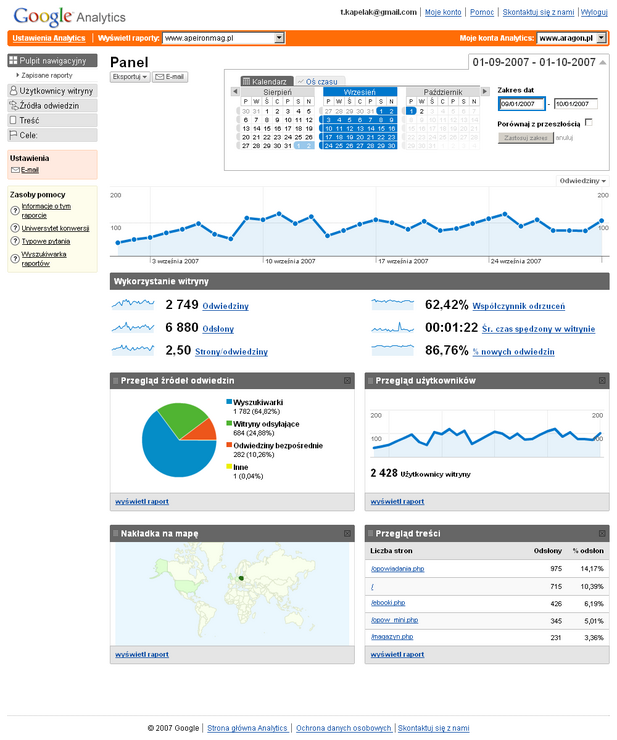Enable the Porównaj z przeszłością checkbox
Image resolution: width=617 pixels, height=740 pixels.
(588, 122)
